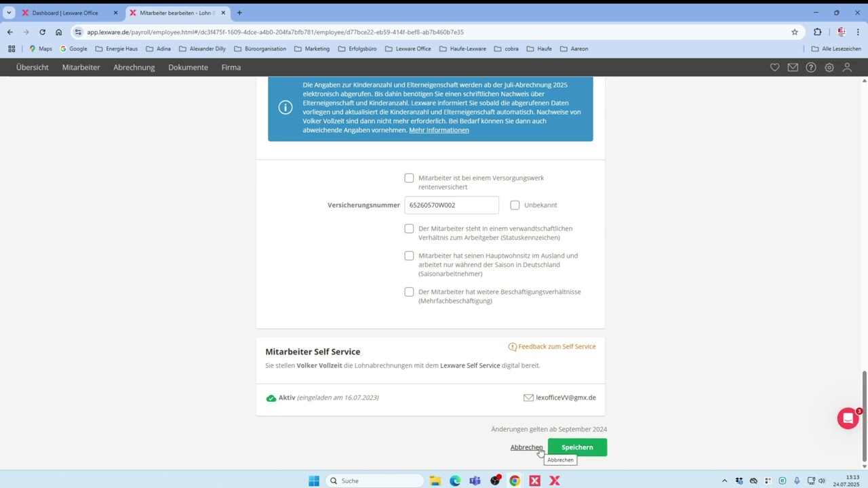
Task: Click the Abbrechen link
Action: point(527,447)
